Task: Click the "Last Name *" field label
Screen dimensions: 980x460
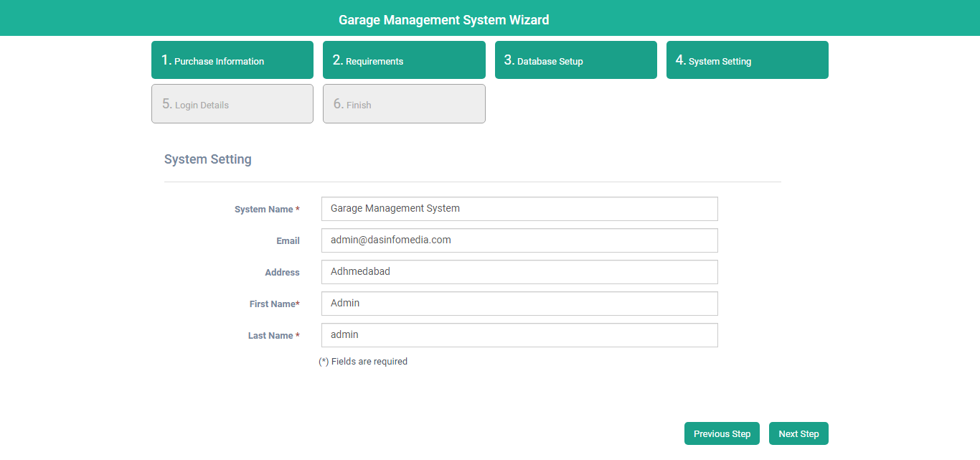Action: 273,336
